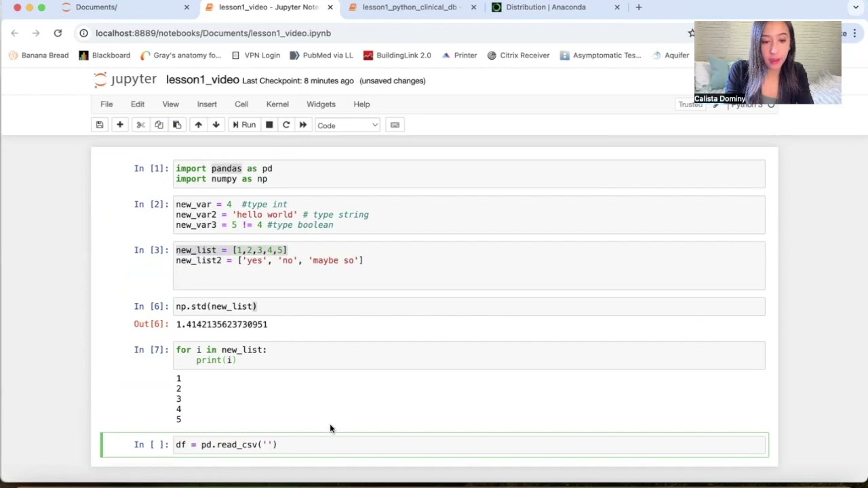Restart kernel and run all cells icon
Screen dimensions: 868x488
pos(303,125)
